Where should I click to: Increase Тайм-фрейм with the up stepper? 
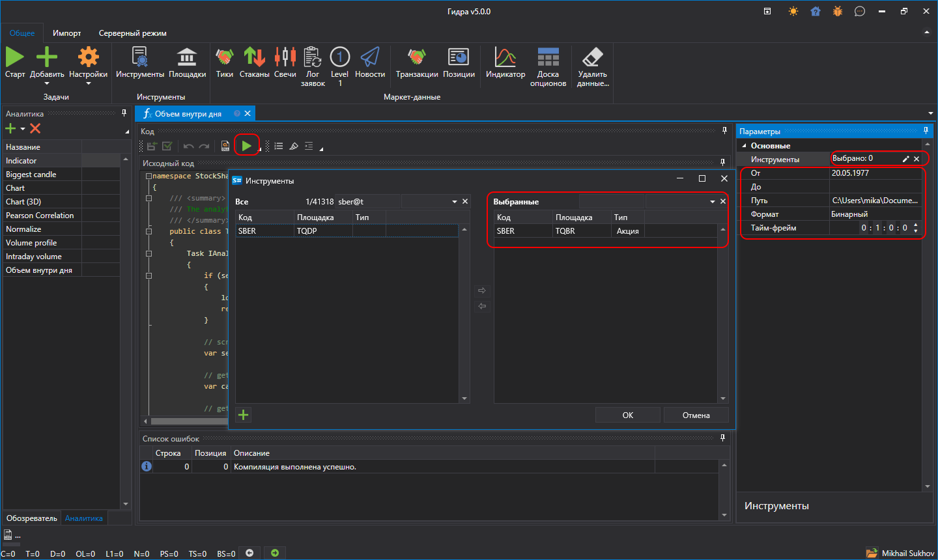916,225
